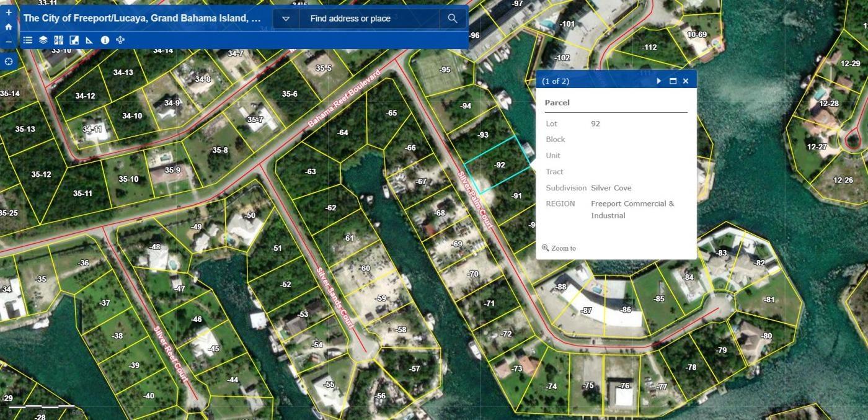
Task: Expand the search source dropdown arrow
Action: pos(286,19)
